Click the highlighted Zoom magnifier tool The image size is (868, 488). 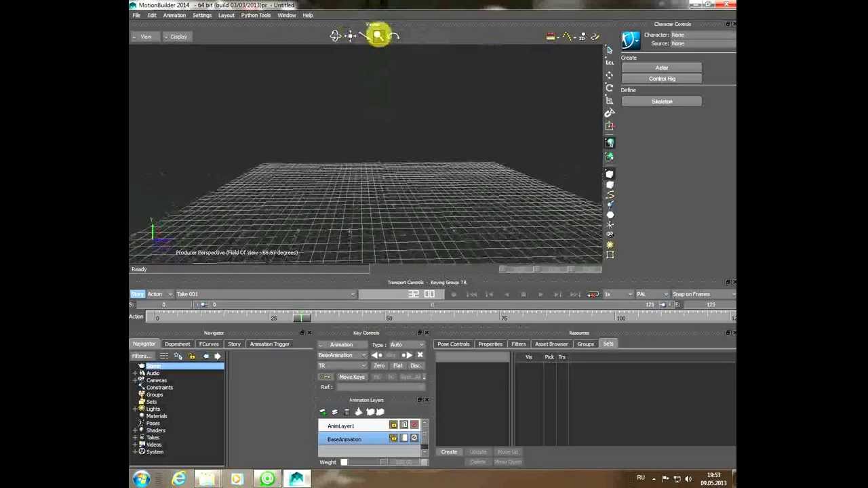(378, 36)
